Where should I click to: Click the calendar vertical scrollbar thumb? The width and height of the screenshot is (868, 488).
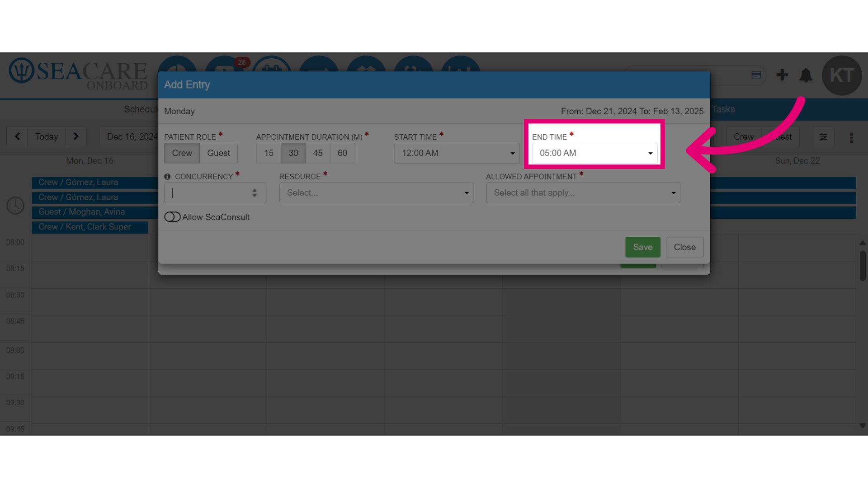point(863,266)
